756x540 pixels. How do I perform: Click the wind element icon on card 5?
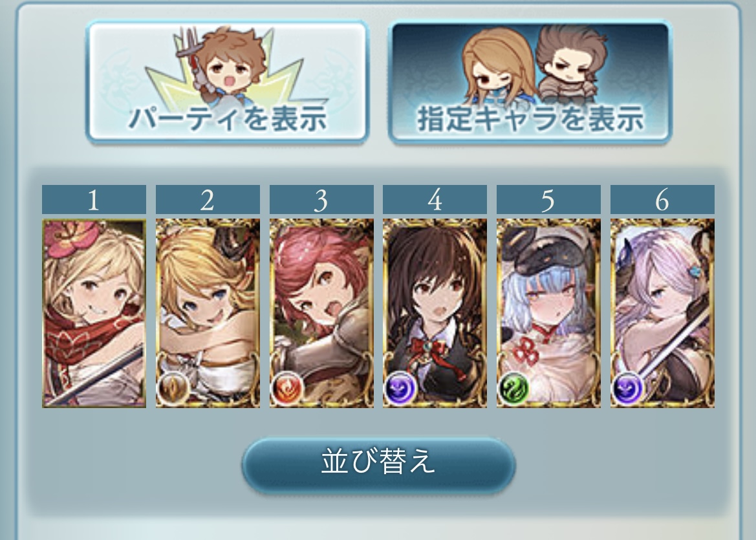pyautogui.click(x=513, y=387)
